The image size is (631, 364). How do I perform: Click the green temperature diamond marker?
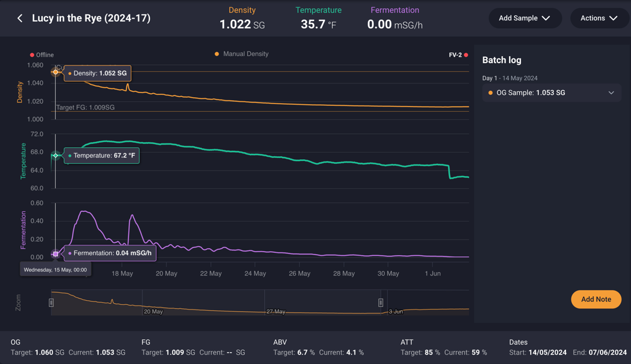(x=56, y=156)
